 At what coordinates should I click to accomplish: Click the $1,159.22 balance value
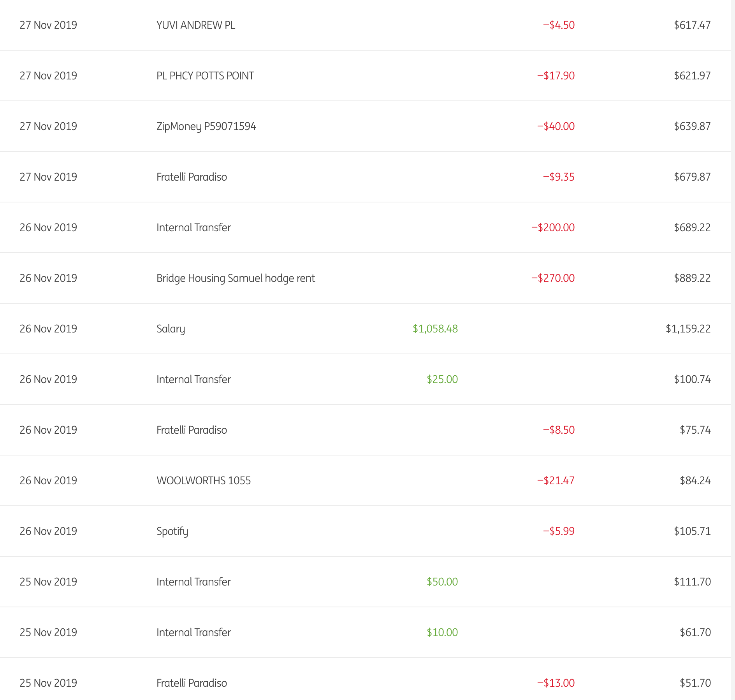click(x=688, y=329)
